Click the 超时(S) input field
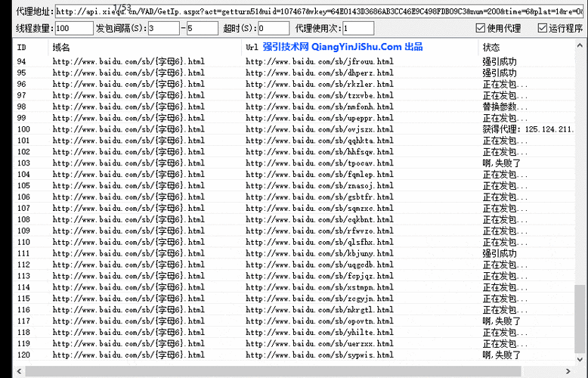This screenshot has height=378, width=588. [274, 28]
